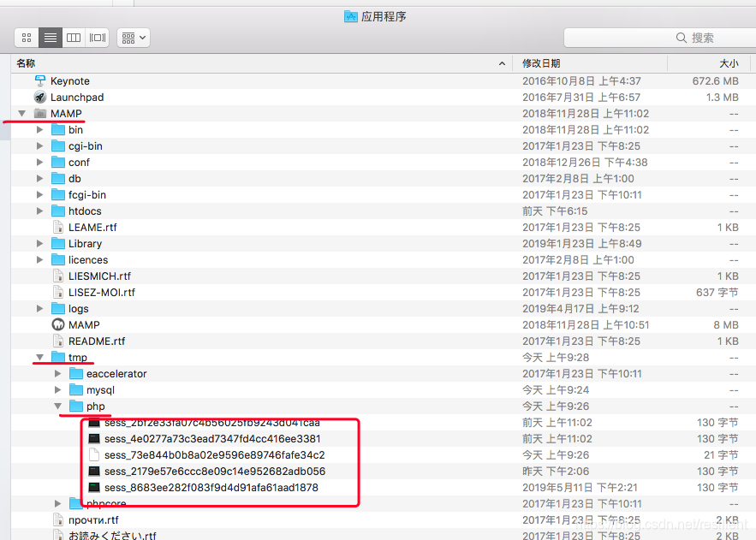Select the LEAME.rtf file icon
The image size is (756, 540).
[x=58, y=228]
